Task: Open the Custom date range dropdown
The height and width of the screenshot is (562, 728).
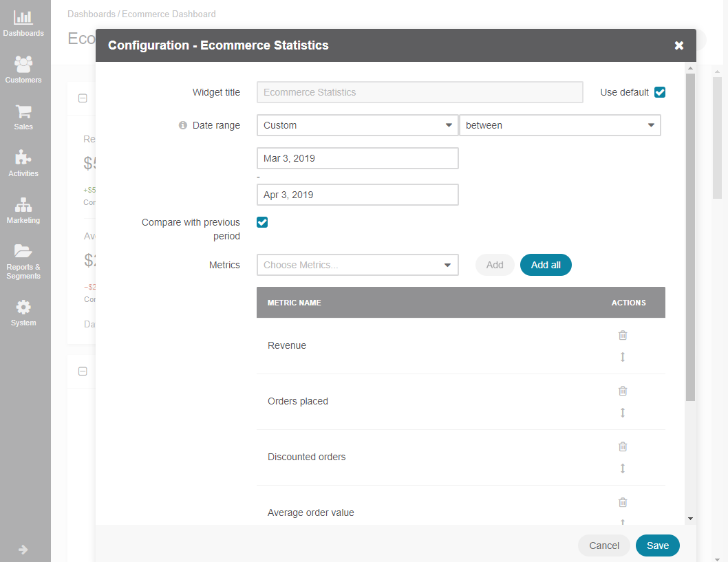Action: tap(358, 125)
